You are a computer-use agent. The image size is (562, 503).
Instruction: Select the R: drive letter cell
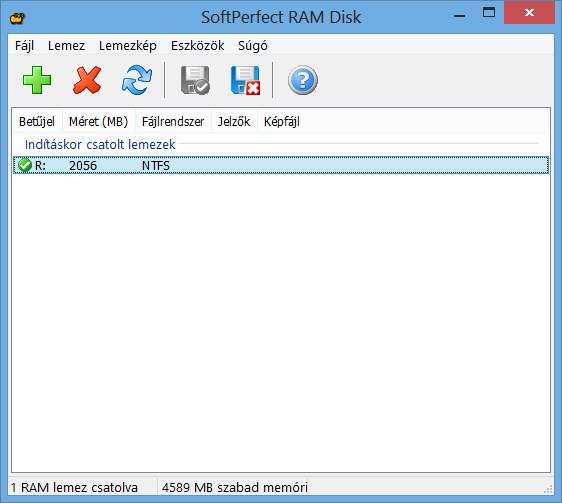point(40,166)
